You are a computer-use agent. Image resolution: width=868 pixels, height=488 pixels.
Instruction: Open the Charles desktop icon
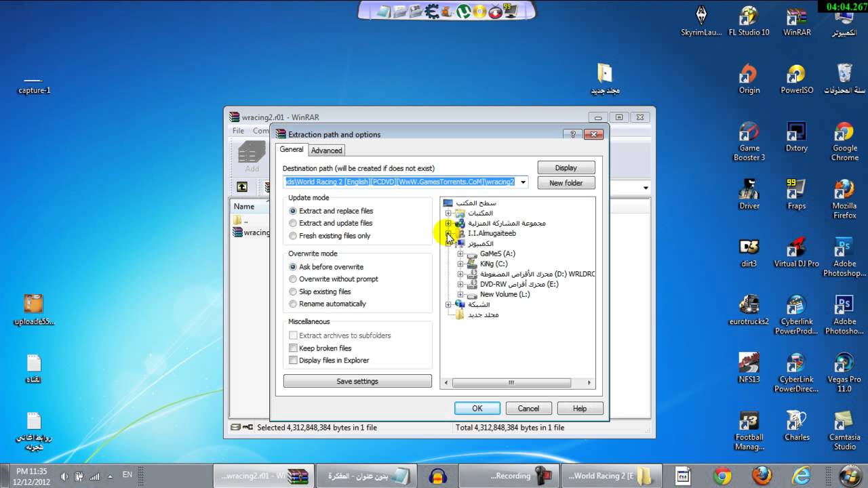pos(797,426)
